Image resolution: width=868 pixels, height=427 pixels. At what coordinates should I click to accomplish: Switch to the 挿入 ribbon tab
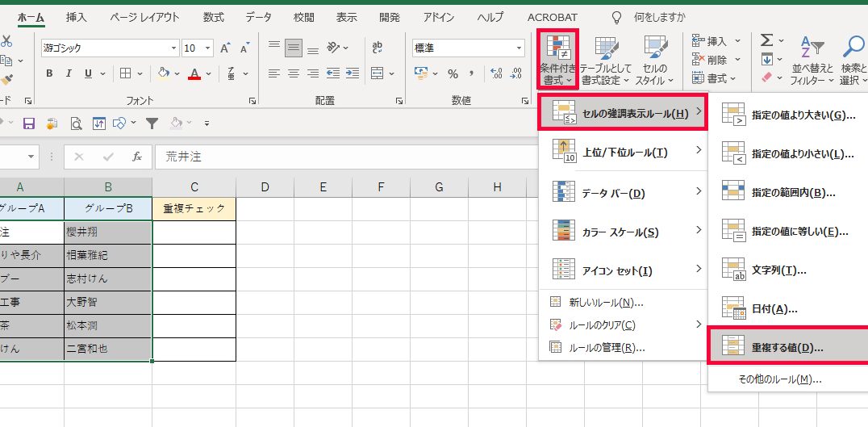pyautogui.click(x=77, y=17)
